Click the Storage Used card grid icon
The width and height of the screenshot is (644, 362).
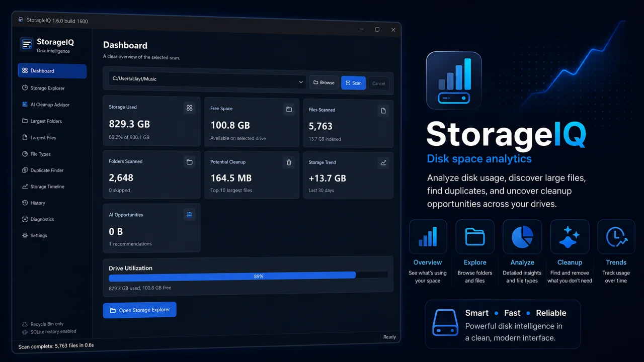[x=189, y=108]
